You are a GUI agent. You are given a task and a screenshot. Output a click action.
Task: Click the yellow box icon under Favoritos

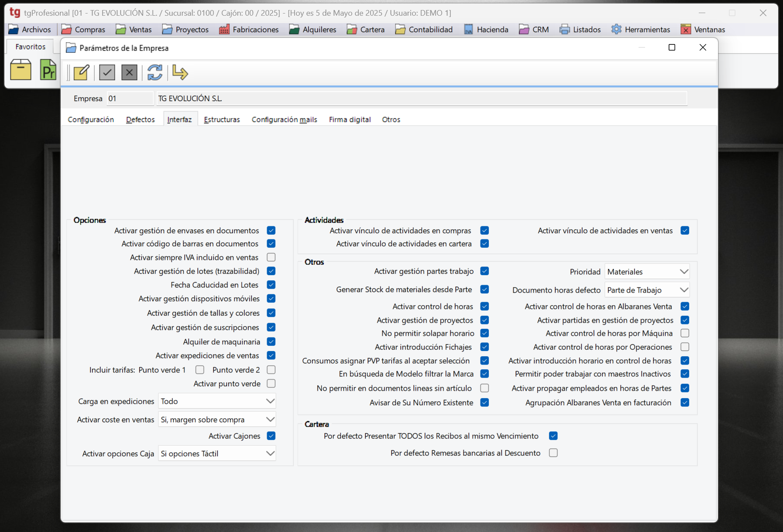[x=21, y=70]
